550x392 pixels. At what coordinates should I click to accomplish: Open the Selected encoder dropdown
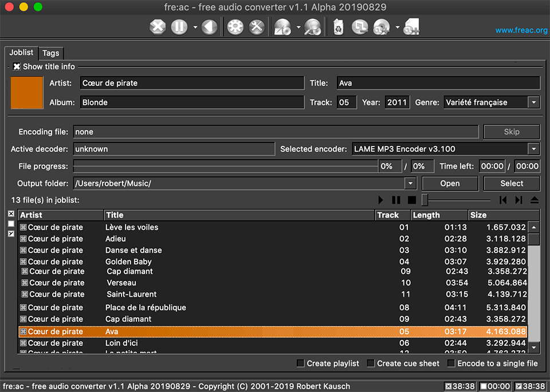click(x=534, y=149)
